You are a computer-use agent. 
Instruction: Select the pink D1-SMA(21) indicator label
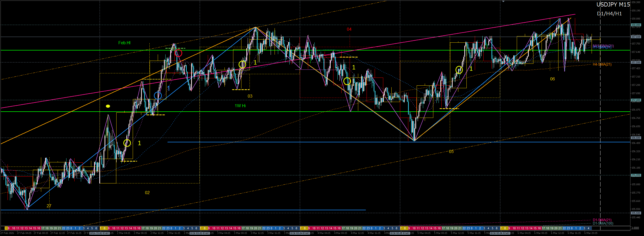602,220
